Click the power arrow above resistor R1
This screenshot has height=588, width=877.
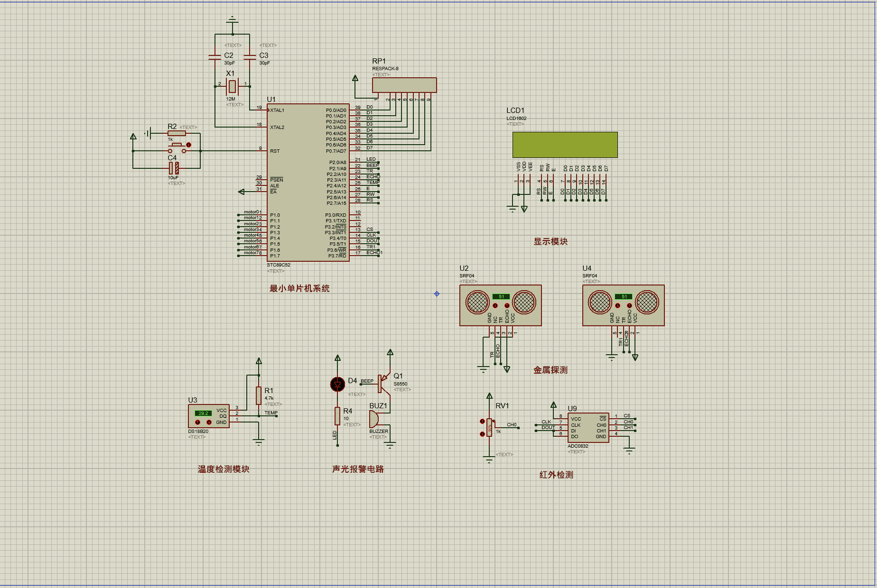click(x=259, y=361)
